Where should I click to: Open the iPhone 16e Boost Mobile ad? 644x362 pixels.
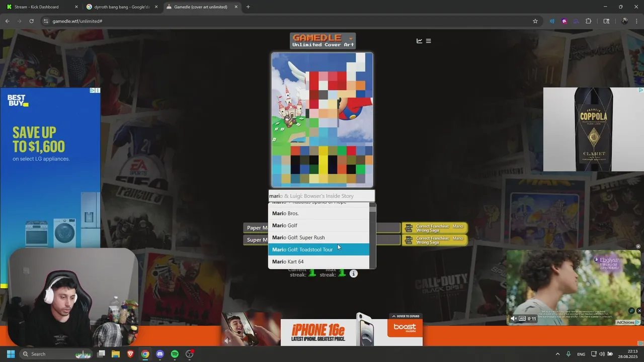click(x=352, y=332)
